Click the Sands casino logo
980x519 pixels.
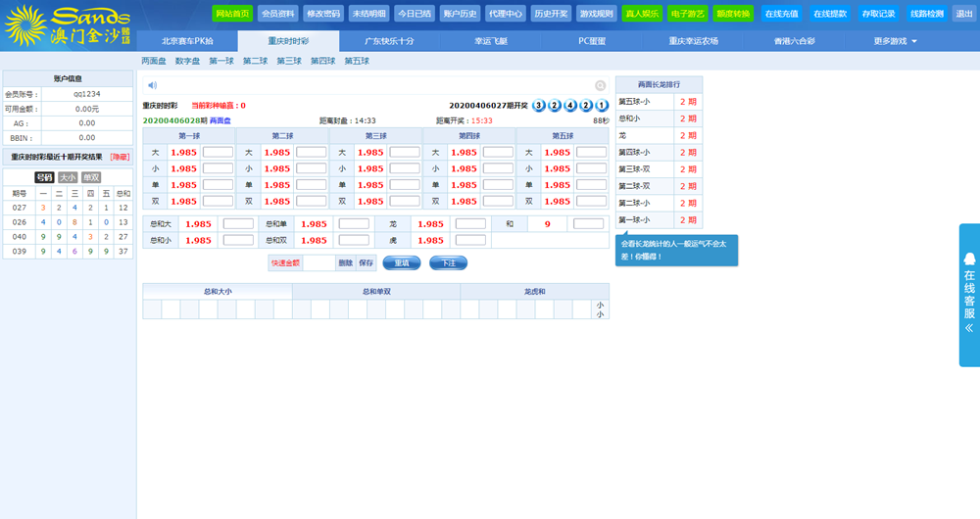tap(67, 24)
